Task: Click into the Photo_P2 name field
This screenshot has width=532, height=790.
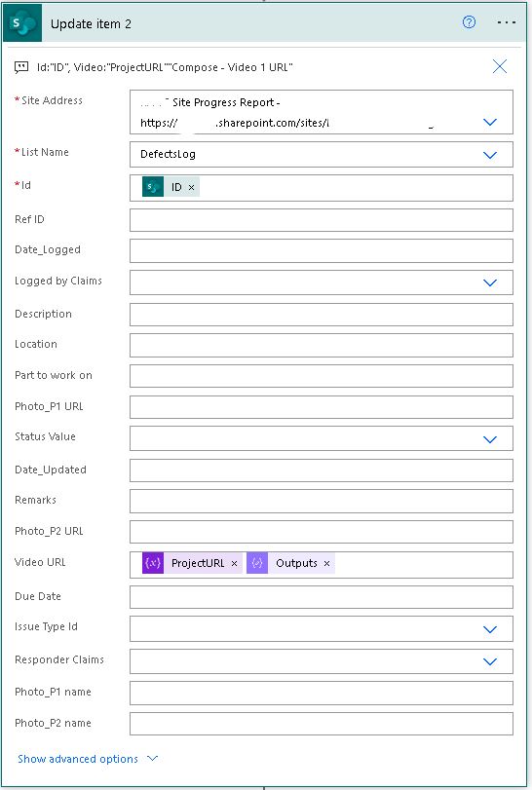Action: click(322, 724)
